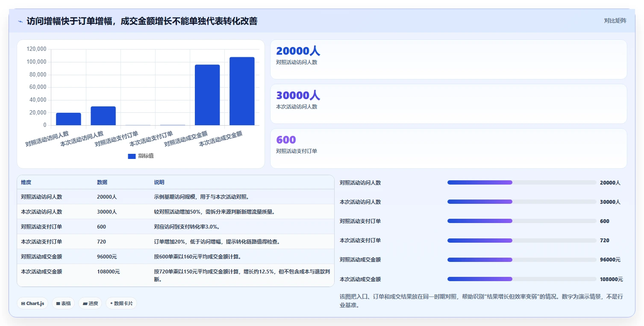Click the 20000人 figure on the first card
This screenshot has height=326, width=644.
click(x=298, y=51)
